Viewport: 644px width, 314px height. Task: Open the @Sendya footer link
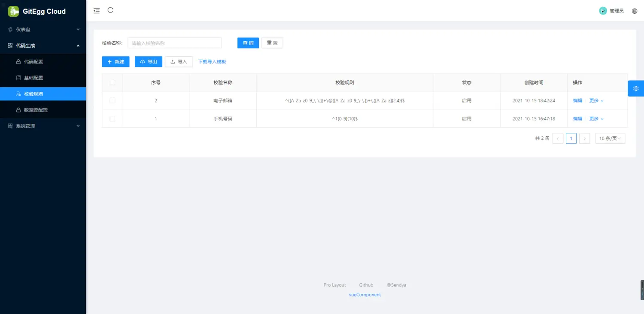396,285
